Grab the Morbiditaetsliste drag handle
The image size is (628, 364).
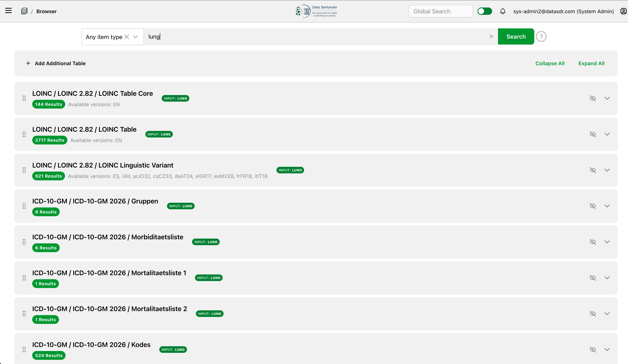coord(24,242)
